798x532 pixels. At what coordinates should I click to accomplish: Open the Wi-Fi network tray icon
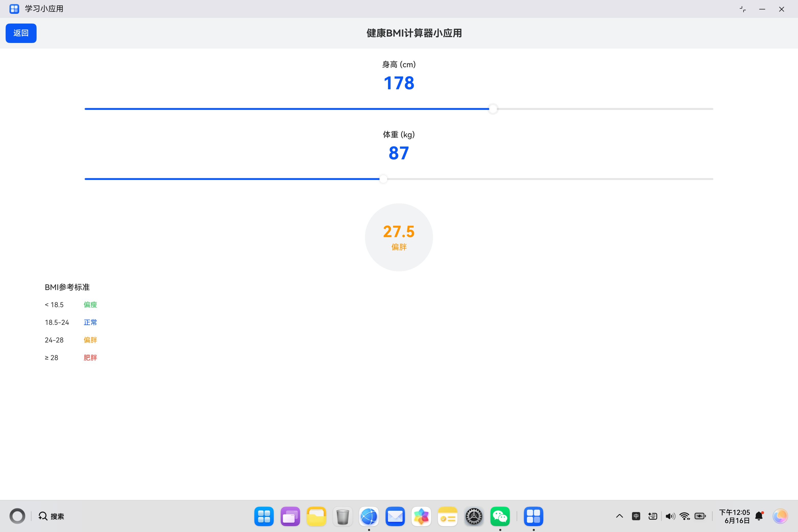(x=685, y=516)
